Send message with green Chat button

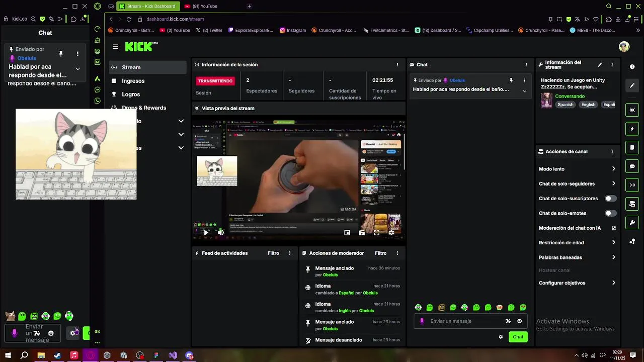518,337
